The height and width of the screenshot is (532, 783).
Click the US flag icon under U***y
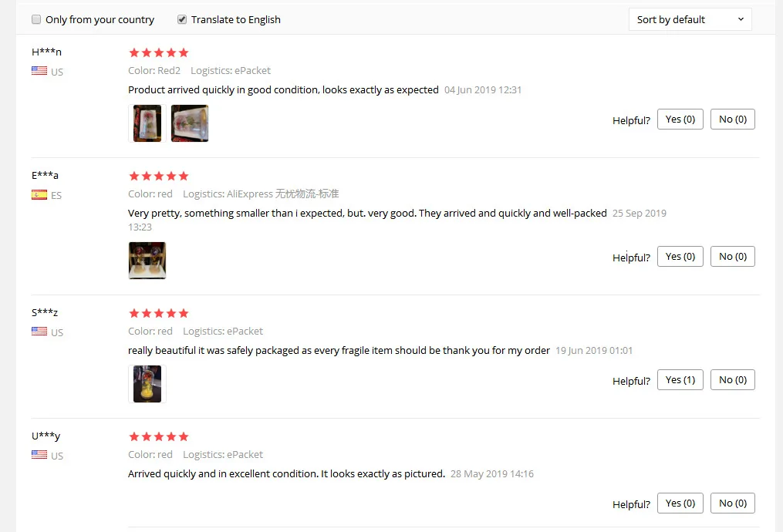[x=39, y=455]
